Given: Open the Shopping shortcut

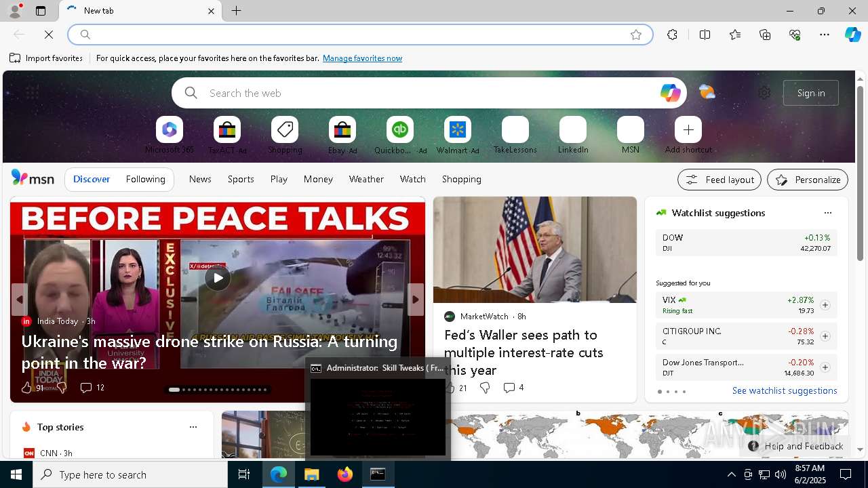Looking at the screenshot, I should pos(285,136).
